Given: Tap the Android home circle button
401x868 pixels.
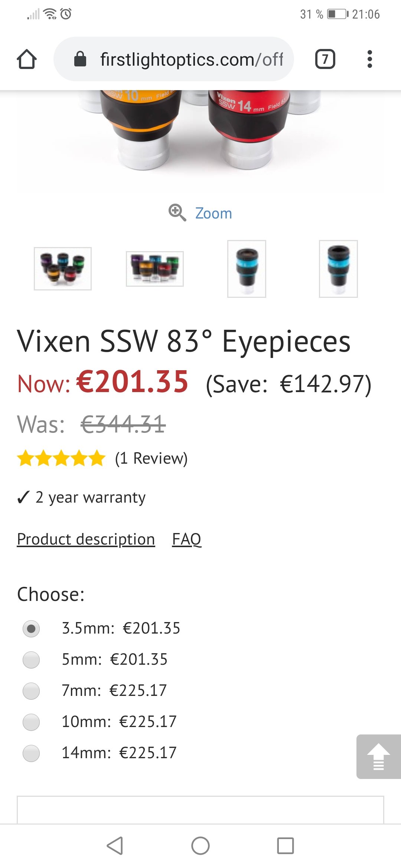Looking at the screenshot, I should [200, 846].
